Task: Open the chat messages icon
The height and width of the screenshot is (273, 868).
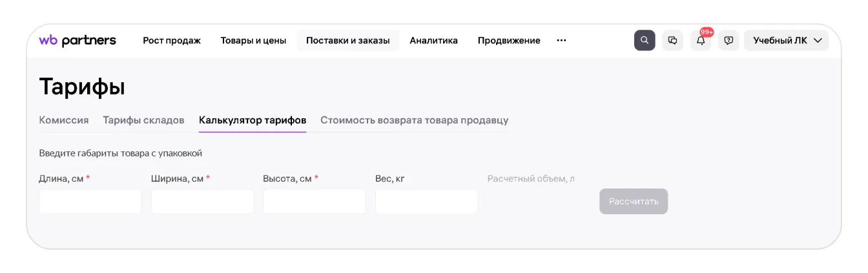Action: pos(672,40)
